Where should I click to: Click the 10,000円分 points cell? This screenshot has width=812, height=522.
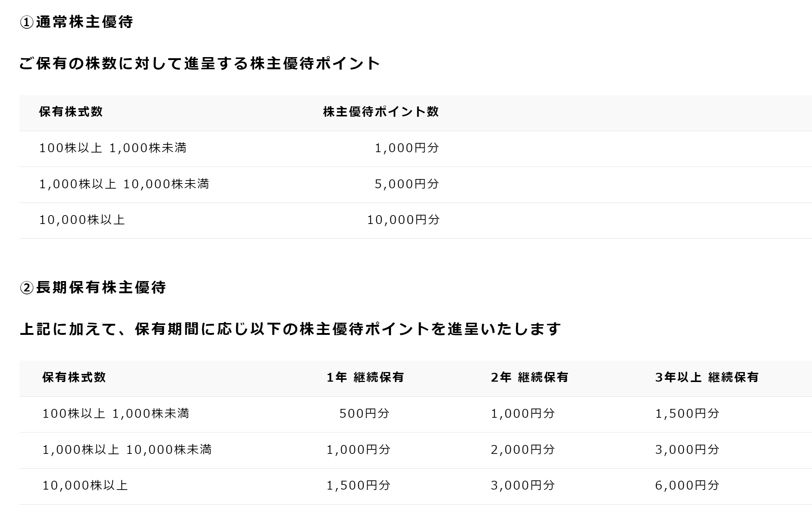coord(403,220)
